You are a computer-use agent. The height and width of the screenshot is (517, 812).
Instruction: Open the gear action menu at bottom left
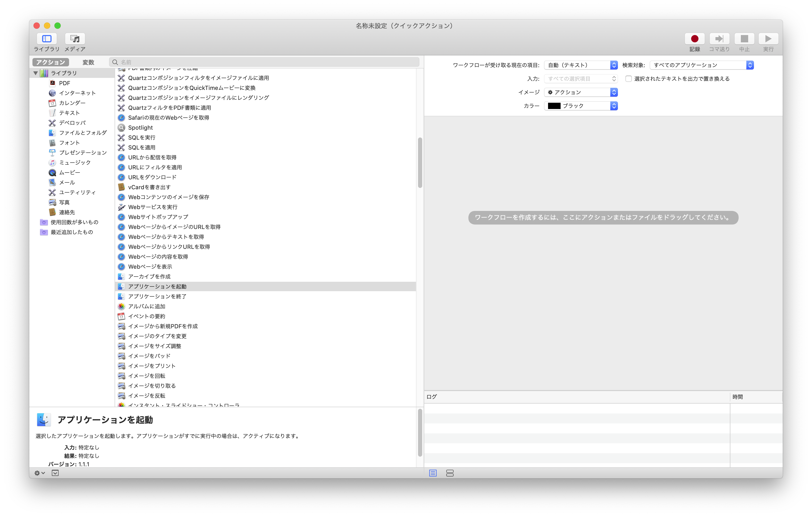point(39,473)
